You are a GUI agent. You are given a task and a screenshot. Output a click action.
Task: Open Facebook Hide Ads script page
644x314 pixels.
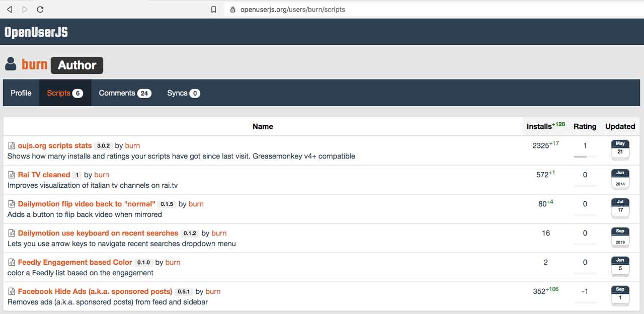pyautogui.click(x=95, y=291)
